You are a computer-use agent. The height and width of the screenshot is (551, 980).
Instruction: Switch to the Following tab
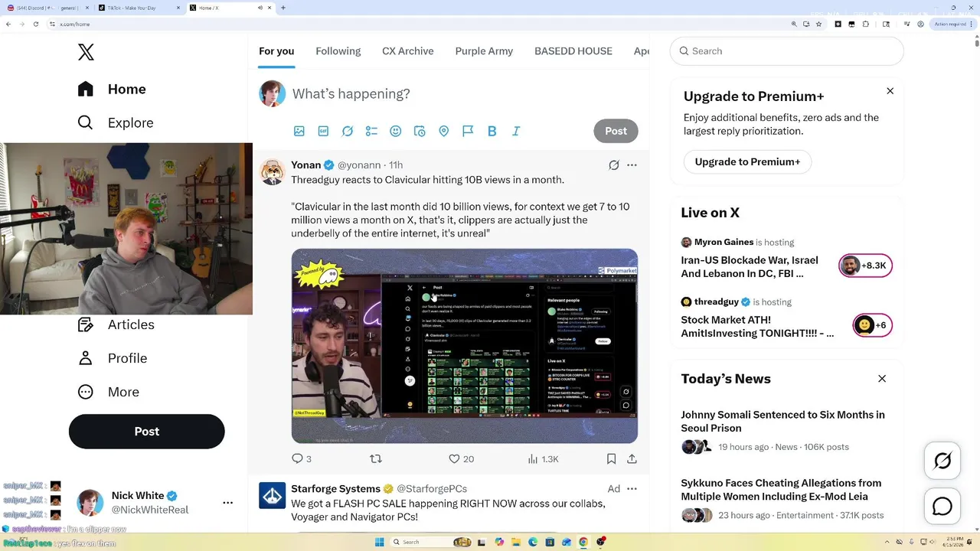(x=338, y=51)
